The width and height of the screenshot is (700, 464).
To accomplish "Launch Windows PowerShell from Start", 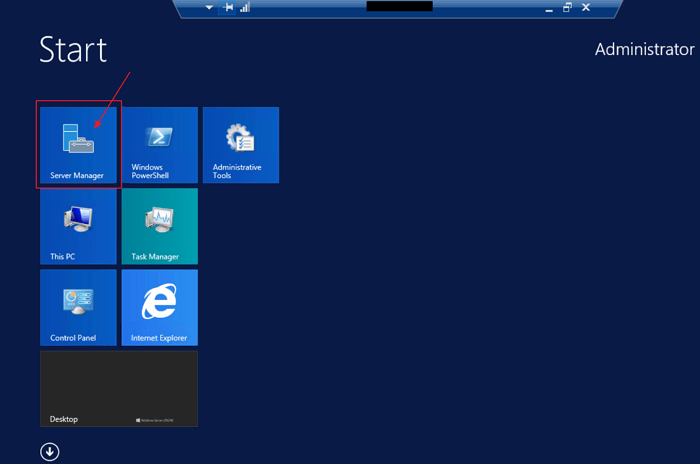I will click(159, 145).
